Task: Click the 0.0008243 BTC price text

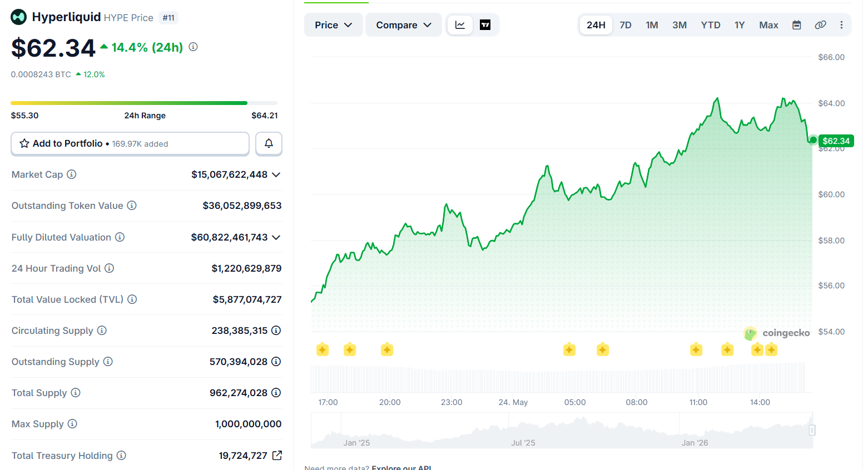Action: point(41,74)
